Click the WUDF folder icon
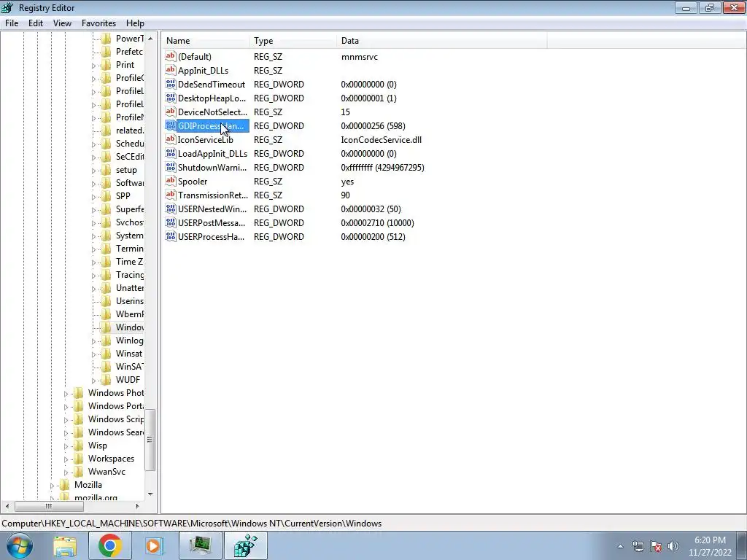Screen dimensions: 747x560 pyautogui.click(x=107, y=379)
